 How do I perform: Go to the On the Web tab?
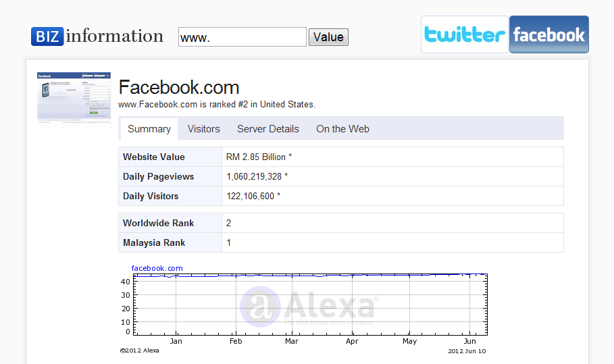[x=342, y=129]
